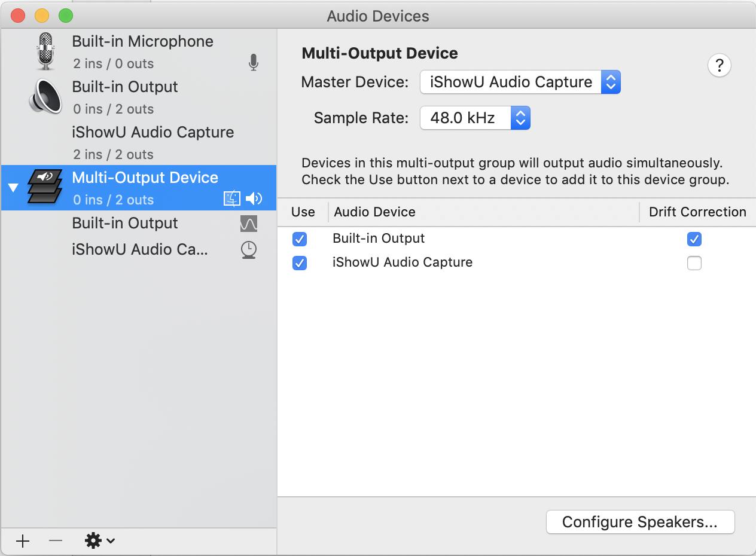Select Built-in Microphone in the device list
The image size is (756, 556).
(138, 51)
